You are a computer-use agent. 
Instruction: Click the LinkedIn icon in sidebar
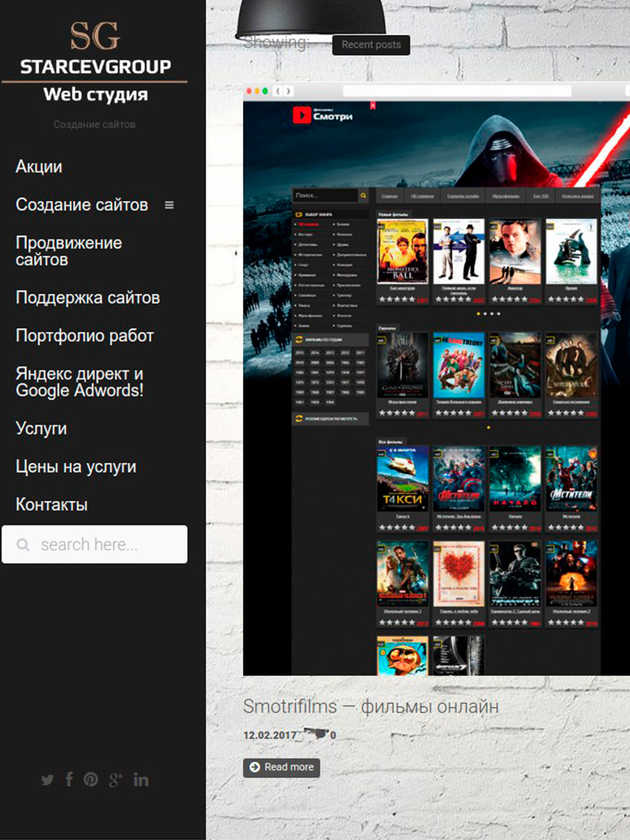[x=141, y=780]
